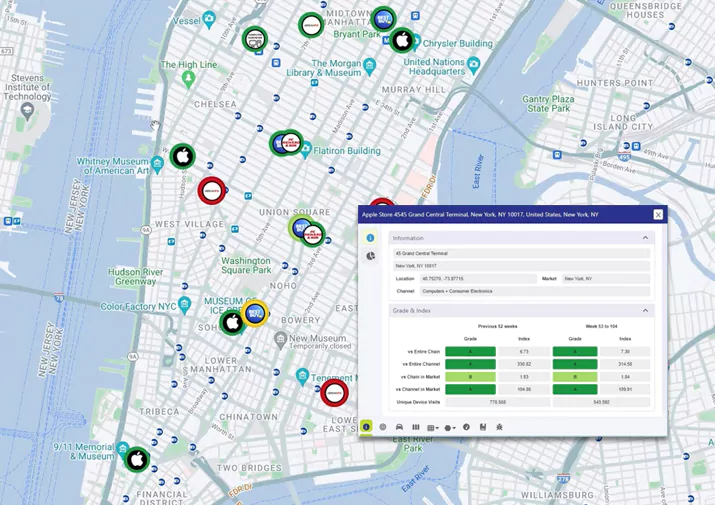
Task: Click The High Line park pin icon
Action: tap(188, 79)
